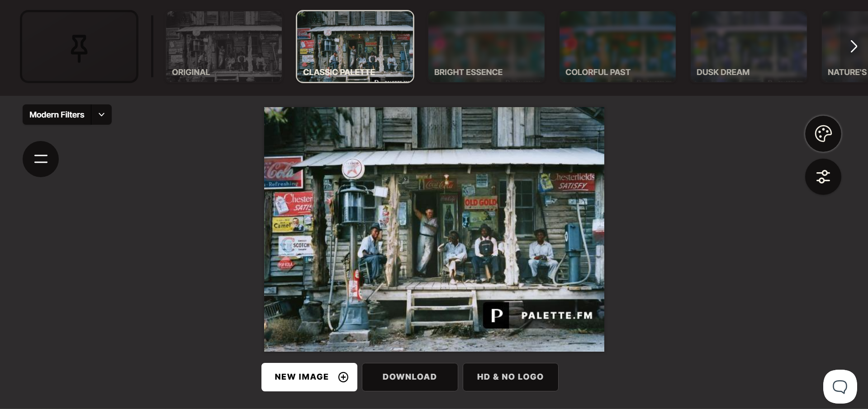Expand the Modern Filters dropdown arrow
The height and width of the screenshot is (409, 868).
coord(102,115)
